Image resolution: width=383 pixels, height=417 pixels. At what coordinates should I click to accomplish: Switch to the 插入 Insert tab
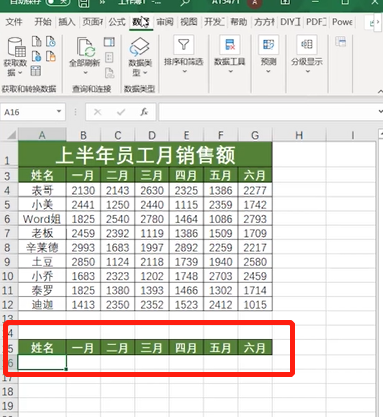[67, 22]
